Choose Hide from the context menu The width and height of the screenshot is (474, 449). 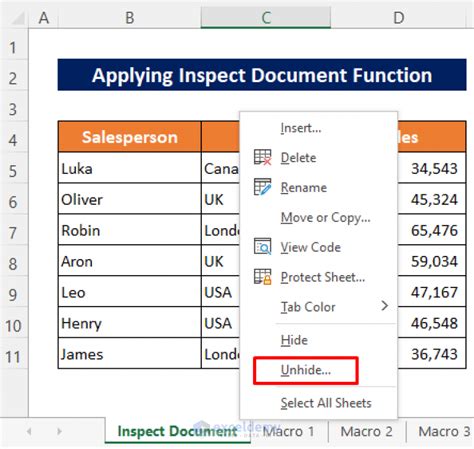point(294,340)
